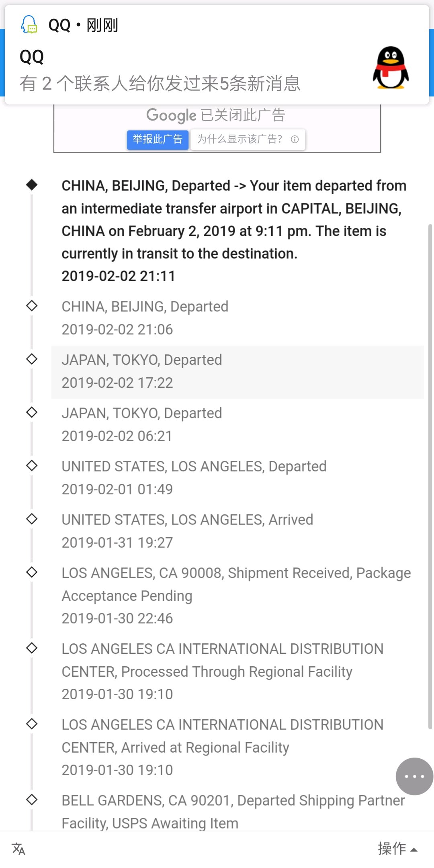Tap diamond marker for Arrived at Regional Facility
The width and height of the screenshot is (434, 868).
click(x=32, y=724)
